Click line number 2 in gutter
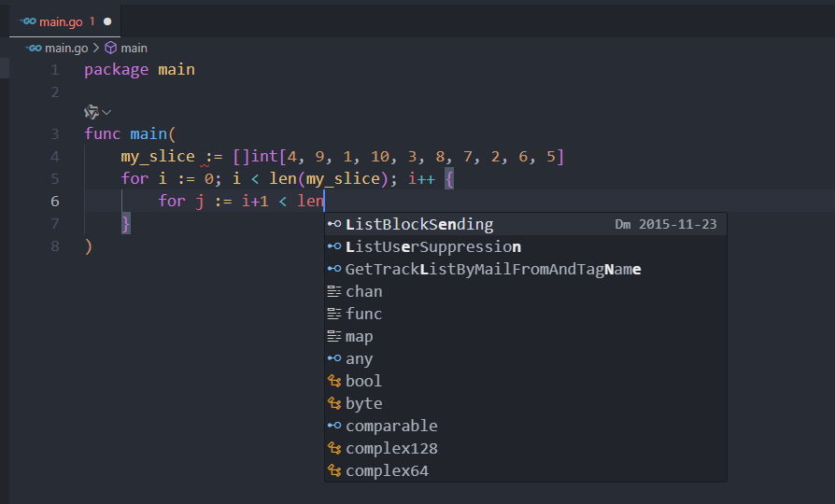The height and width of the screenshot is (504, 835). tap(55, 92)
